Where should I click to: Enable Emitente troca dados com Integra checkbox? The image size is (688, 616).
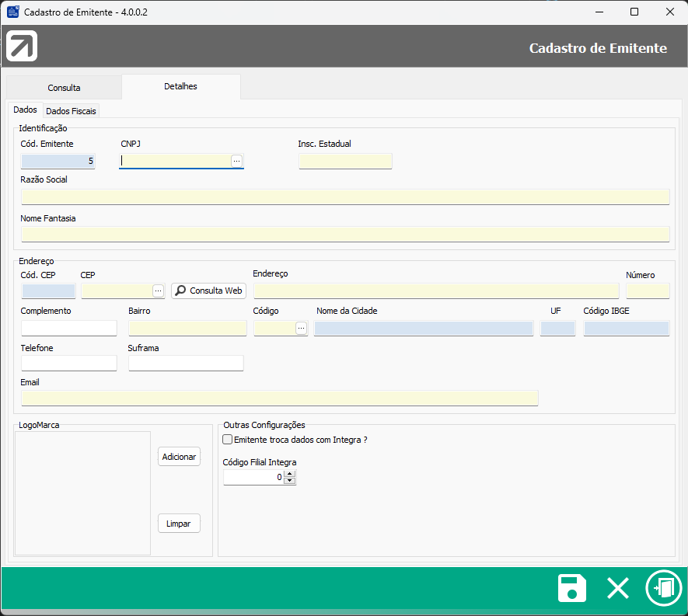[228, 440]
